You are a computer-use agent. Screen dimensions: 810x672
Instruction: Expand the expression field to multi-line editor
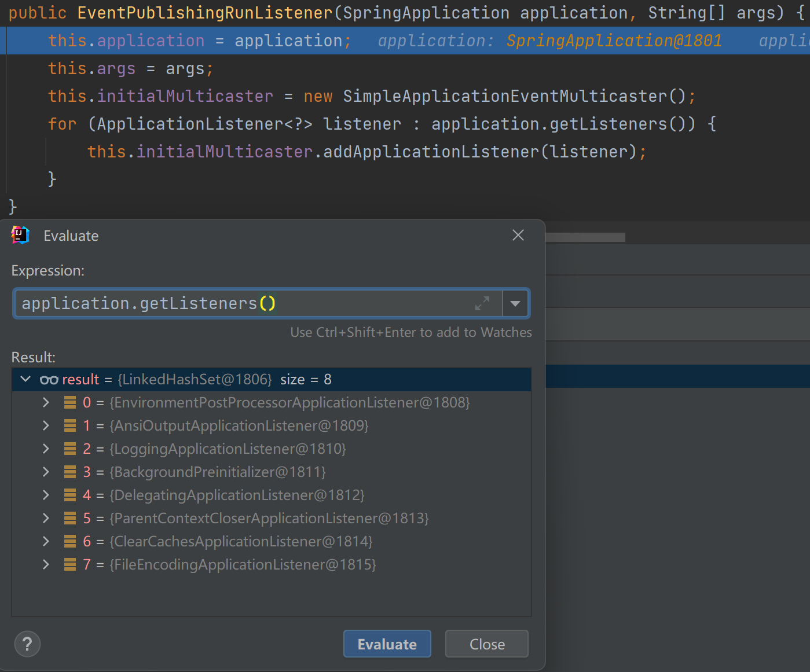click(482, 303)
